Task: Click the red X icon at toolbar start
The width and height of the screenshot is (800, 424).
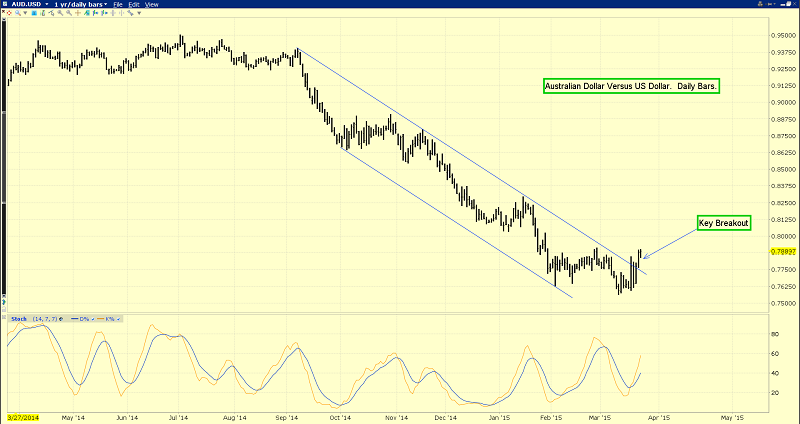Action: tap(3, 11)
